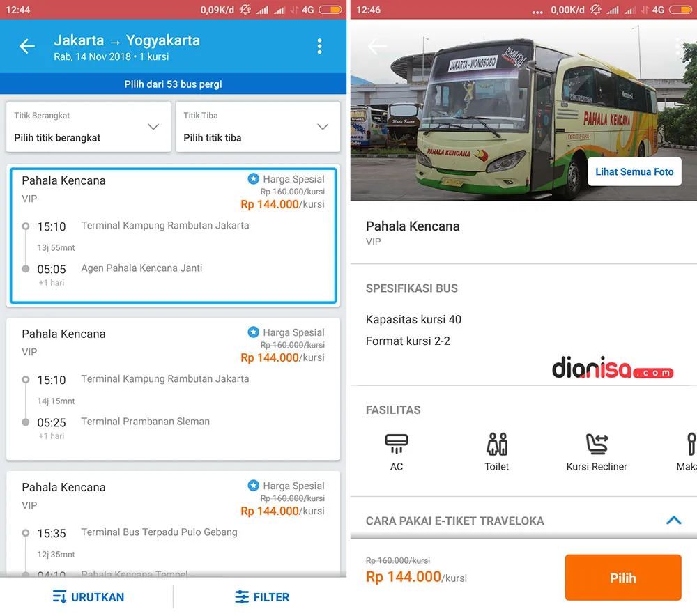Select the back arrow on the search results header
This screenshot has width=697, height=616.
click(x=26, y=46)
